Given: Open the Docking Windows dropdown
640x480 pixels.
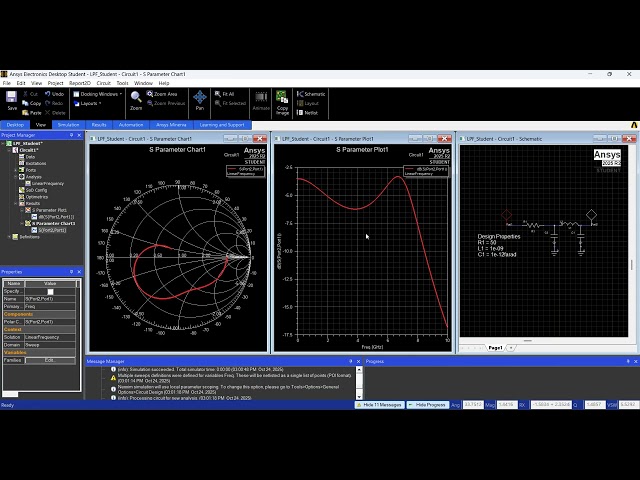Looking at the screenshot, I should pyautogui.click(x=98, y=94).
